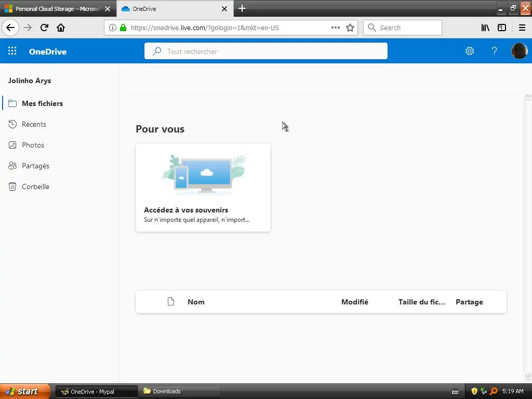Open page actions three-dot menu
Viewport: 532px width, 399px height.
coord(335,28)
